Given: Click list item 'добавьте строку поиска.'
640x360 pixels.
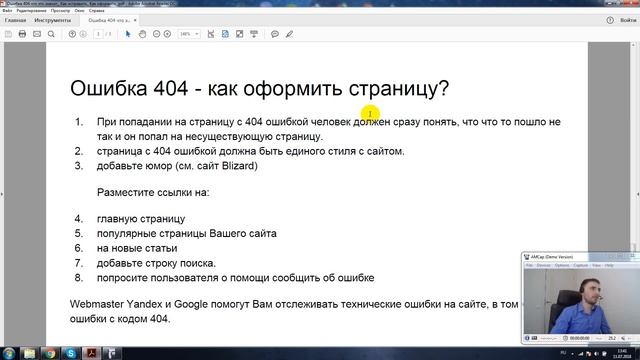Looking at the screenshot, I should (x=156, y=263).
